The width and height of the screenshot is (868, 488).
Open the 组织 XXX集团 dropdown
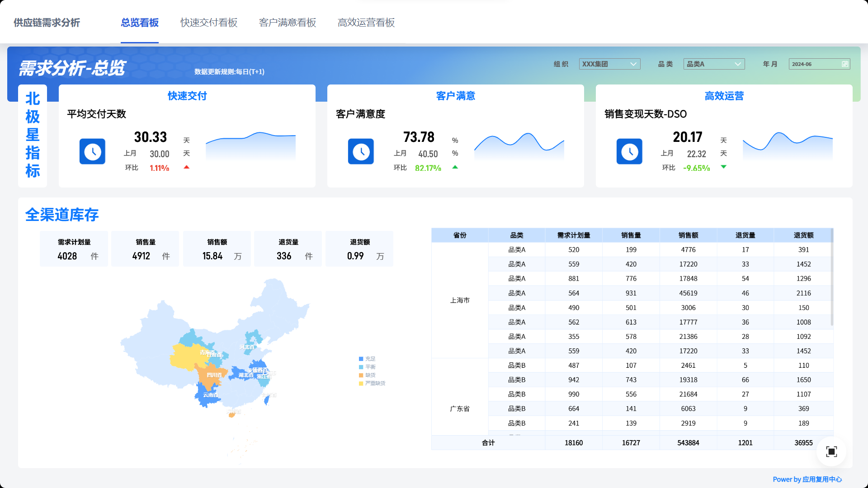(x=609, y=64)
